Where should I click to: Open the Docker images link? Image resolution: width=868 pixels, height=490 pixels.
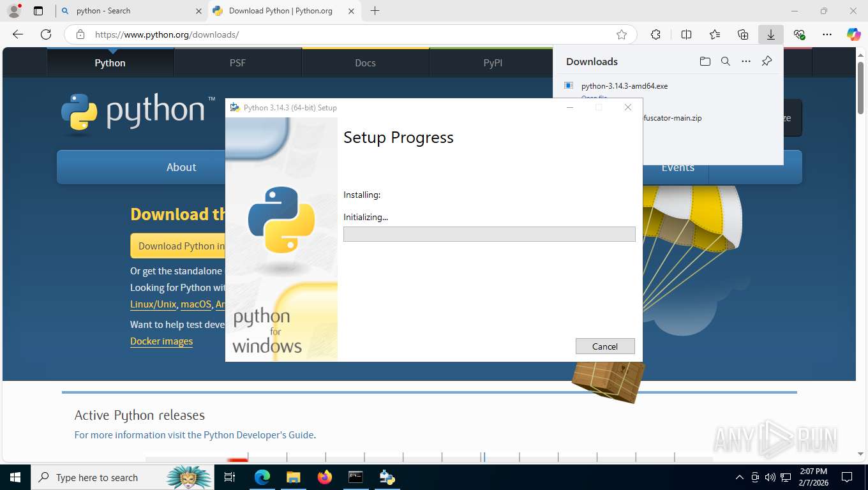(x=161, y=341)
